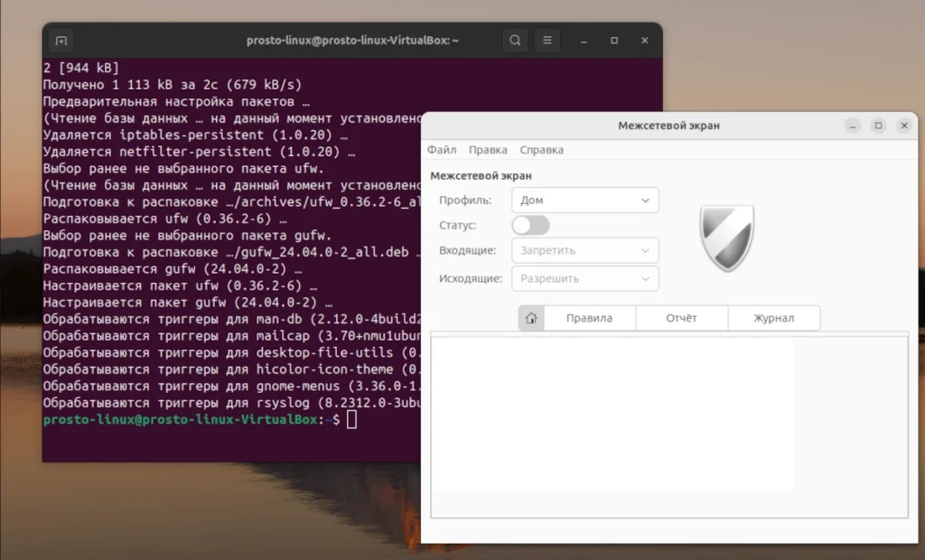Select the home tab icon
This screenshot has width=925, height=560.
(x=531, y=318)
